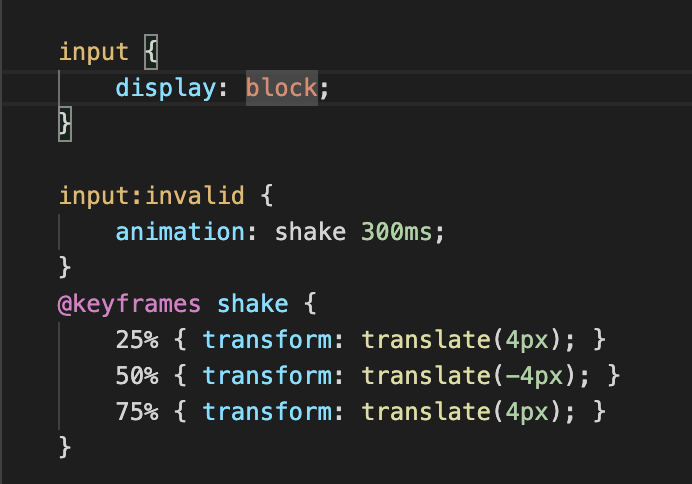Click the "75%" keyframe selector

(x=137, y=412)
